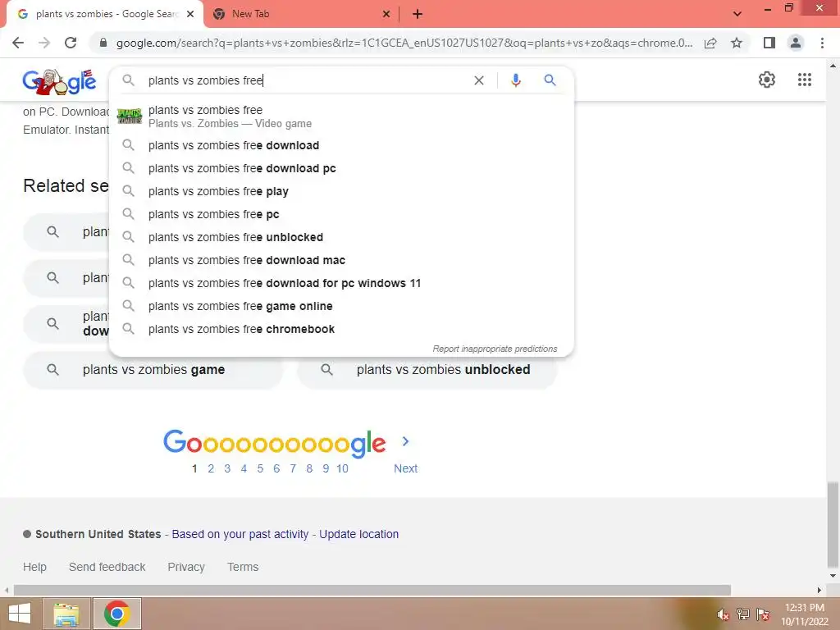Go to results page 10
This screenshot has width=840, height=630.
[x=342, y=468]
